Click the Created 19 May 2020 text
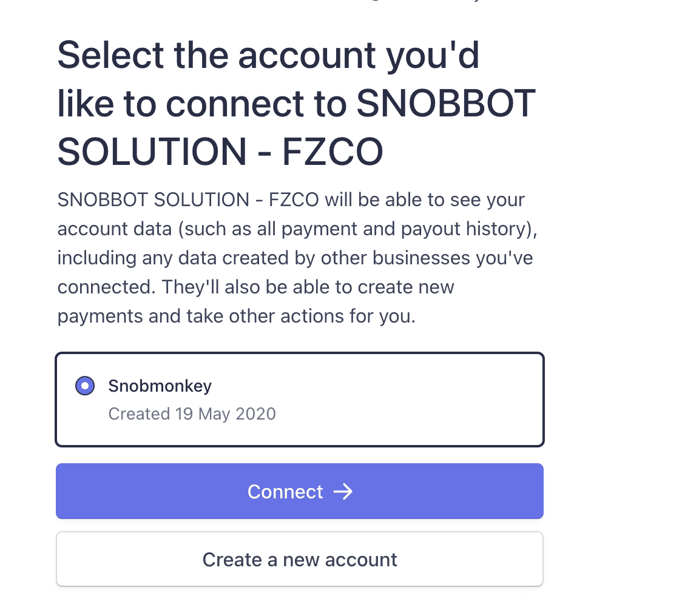The image size is (682, 616). point(192,414)
